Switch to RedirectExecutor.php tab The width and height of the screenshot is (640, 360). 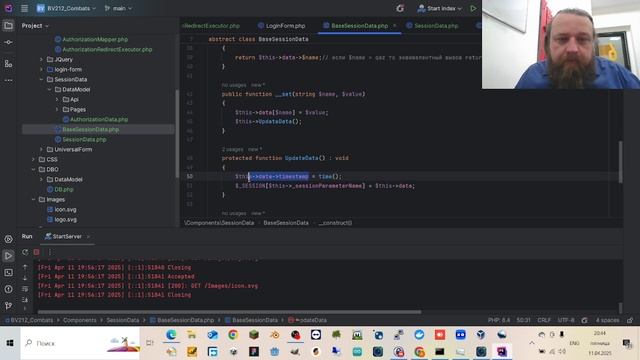(211, 26)
